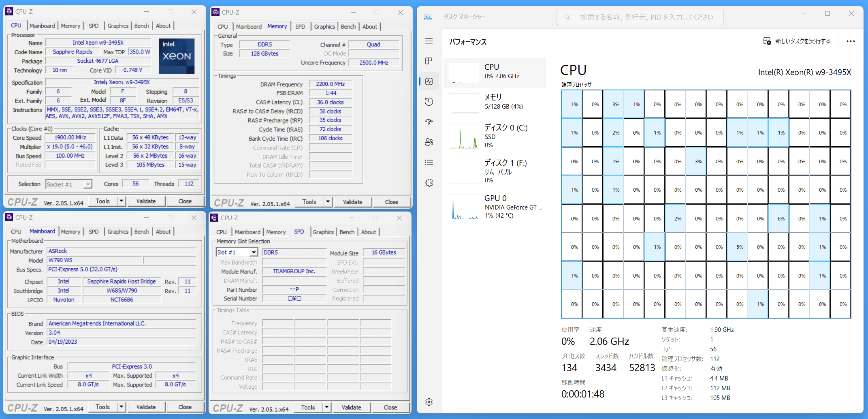
Task: Open Details list icon in Task Manager sidebar
Action: tap(429, 162)
